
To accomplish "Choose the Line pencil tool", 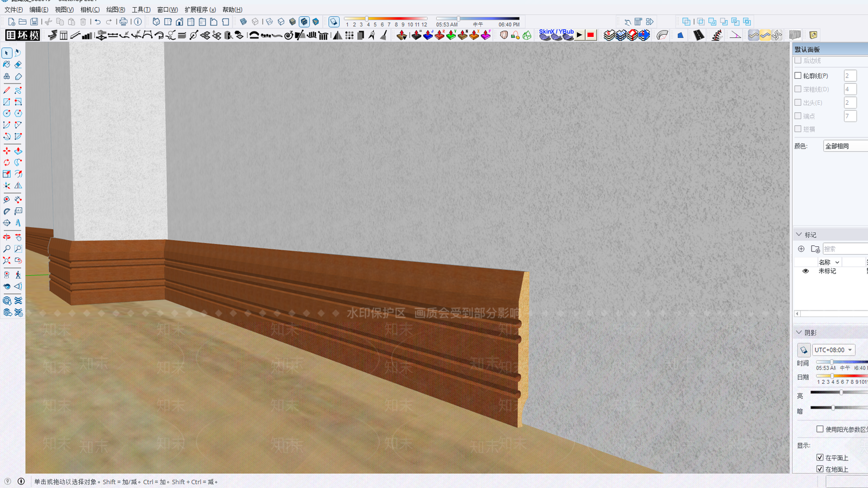I will (x=7, y=90).
